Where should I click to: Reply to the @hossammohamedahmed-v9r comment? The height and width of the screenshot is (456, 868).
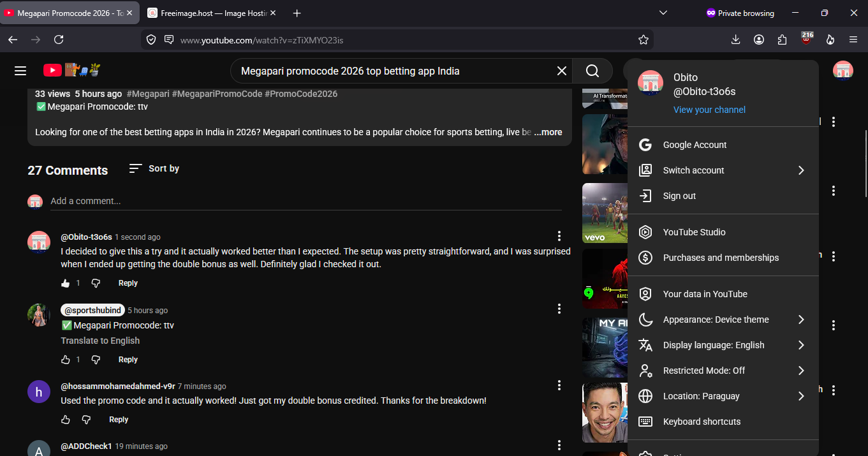tap(119, 420)
